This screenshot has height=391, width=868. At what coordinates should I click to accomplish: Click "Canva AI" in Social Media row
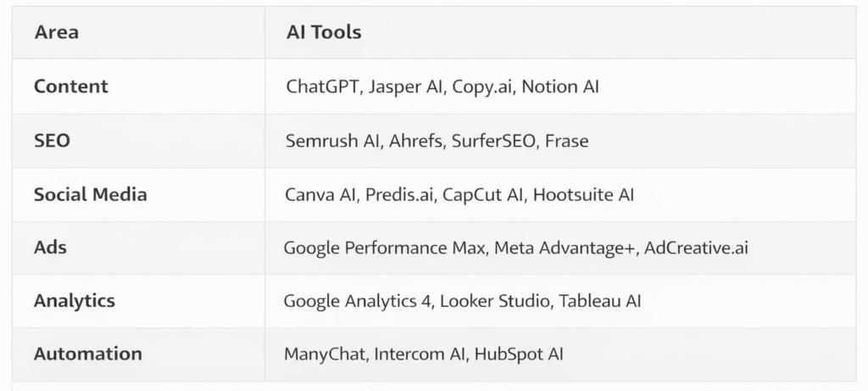point(320,194)
